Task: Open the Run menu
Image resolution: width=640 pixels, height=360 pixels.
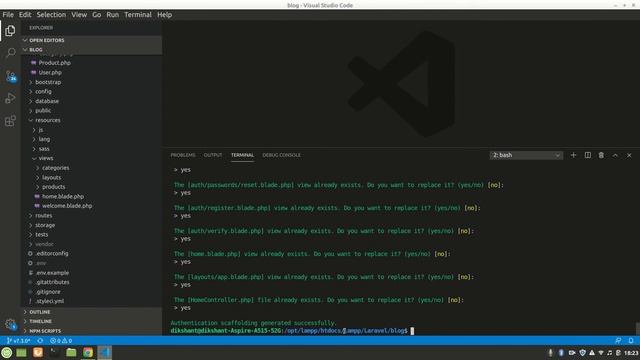Action: coord(112,15)
